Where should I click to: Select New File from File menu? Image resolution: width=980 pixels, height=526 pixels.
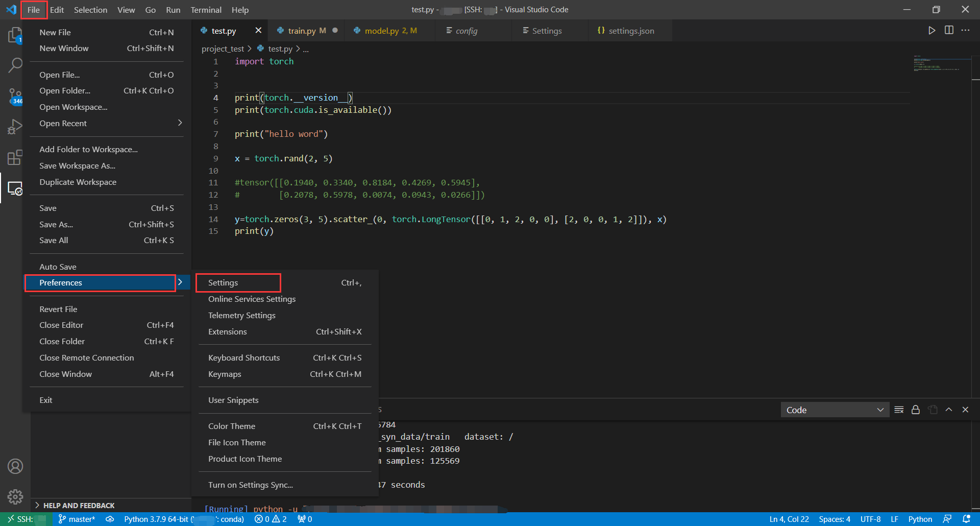click(107, 32)
